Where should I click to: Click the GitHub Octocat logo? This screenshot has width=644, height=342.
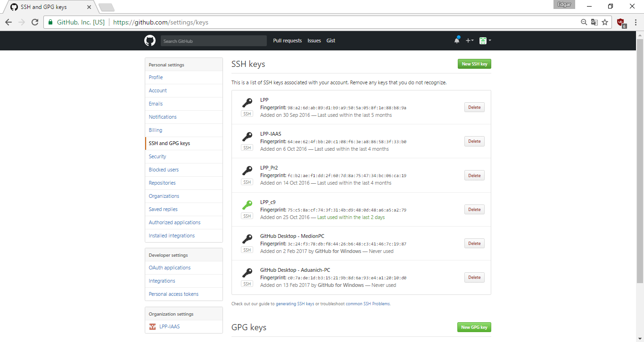[x=149, y=41]
